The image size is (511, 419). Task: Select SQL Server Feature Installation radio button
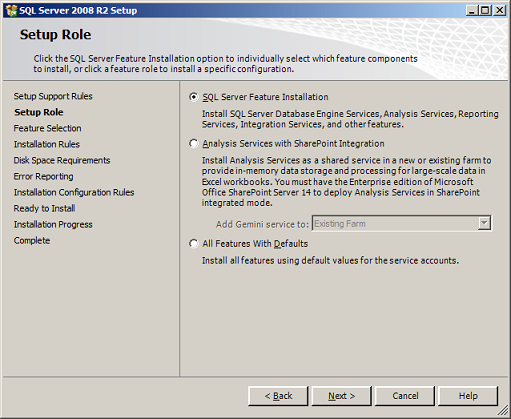click(193, 97)
